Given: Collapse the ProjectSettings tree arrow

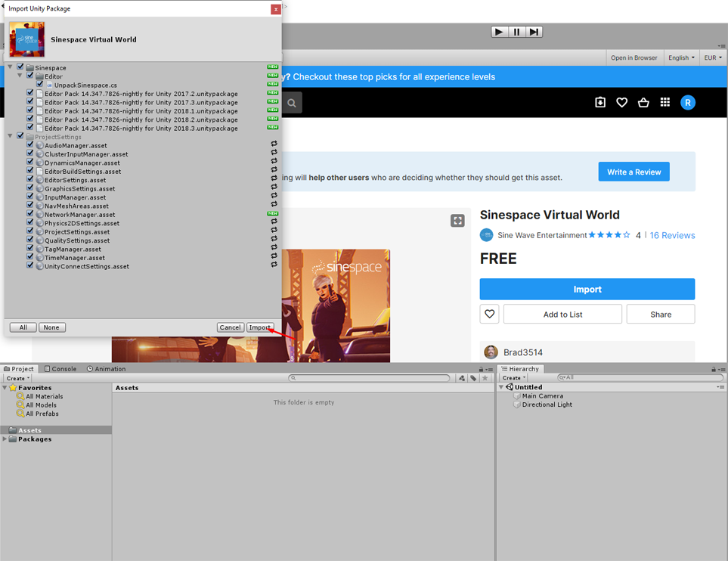Looking at the screenshot, I should pyautogui.click(x=11, y=135).
